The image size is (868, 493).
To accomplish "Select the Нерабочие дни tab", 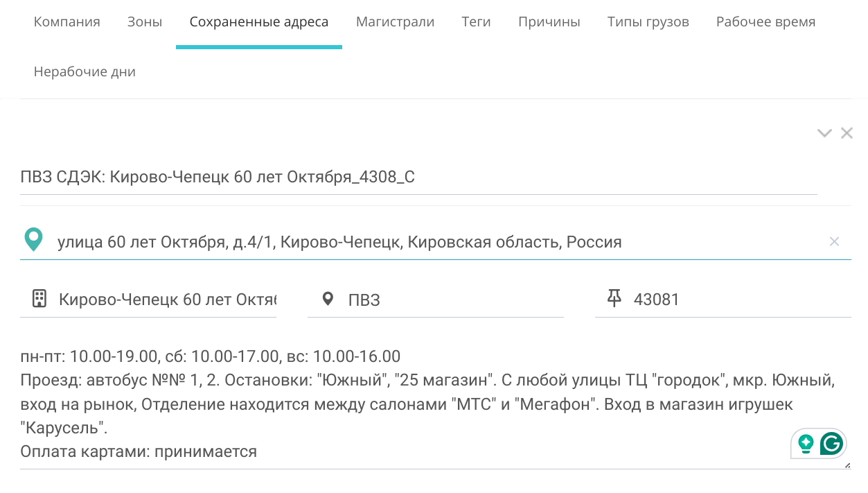I will [85, 72].
